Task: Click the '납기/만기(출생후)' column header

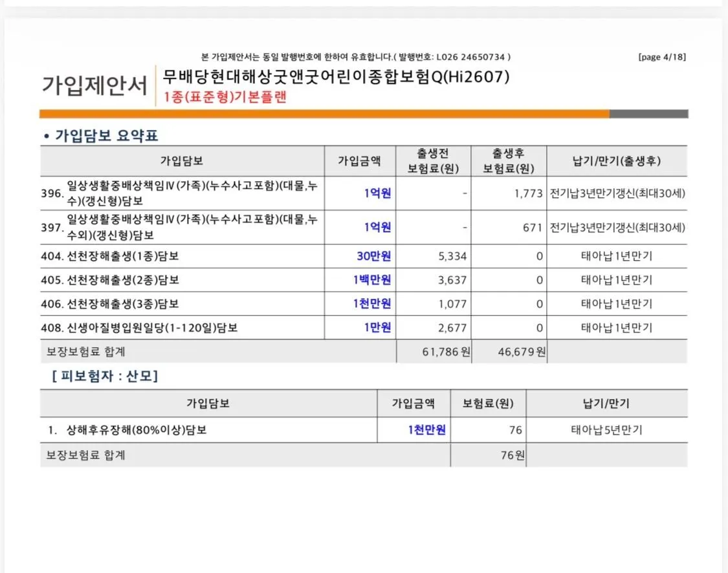Action: (617, 161)
